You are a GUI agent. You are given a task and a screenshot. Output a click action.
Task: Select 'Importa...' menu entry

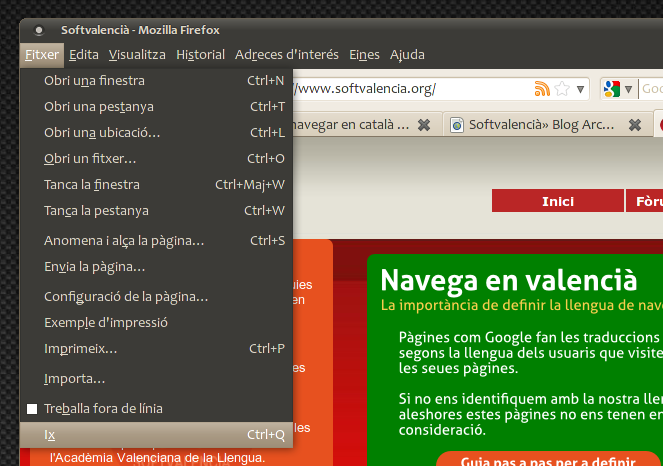point(156,379)
